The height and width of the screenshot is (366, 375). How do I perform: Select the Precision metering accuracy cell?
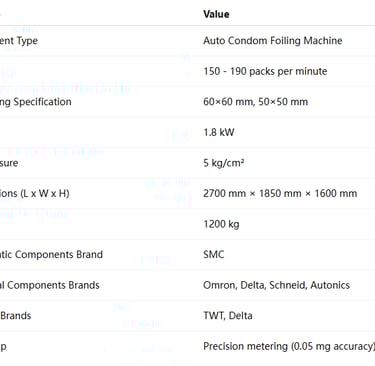point(289,346)
